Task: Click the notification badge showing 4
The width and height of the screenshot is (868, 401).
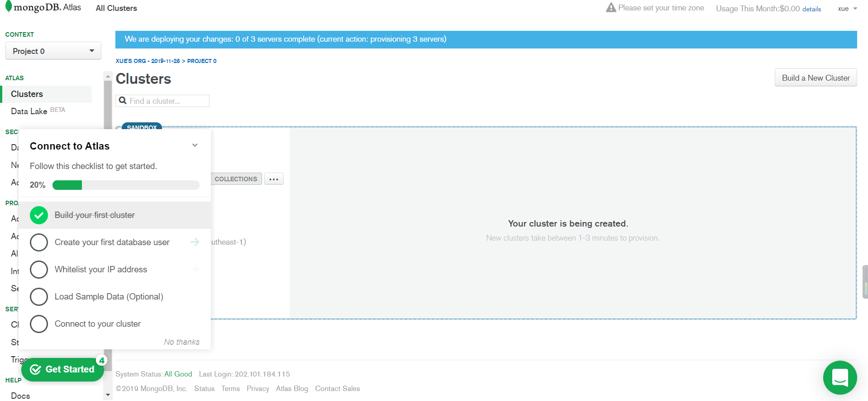Action: (x=102, y=360)
